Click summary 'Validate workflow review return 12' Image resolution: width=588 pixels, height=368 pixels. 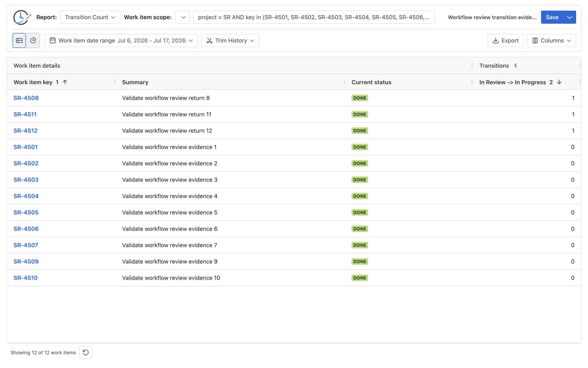click(x=167, y=131)
